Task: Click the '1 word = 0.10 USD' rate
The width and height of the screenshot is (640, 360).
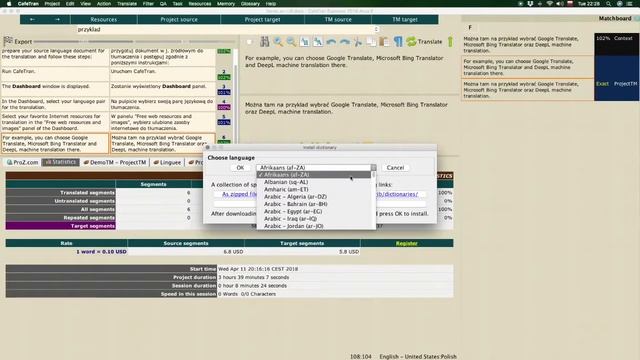Action: pos(101,252)
